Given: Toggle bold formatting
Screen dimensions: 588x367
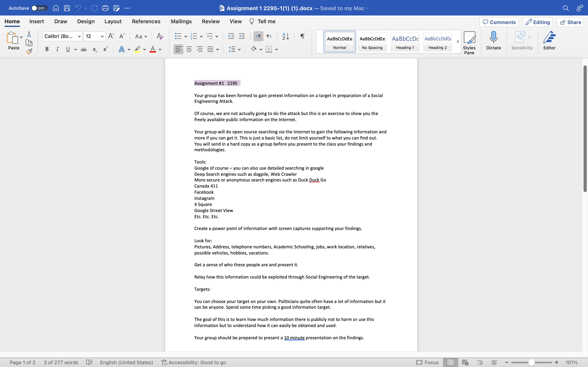Looking at the screenshot, I should 47,49.
